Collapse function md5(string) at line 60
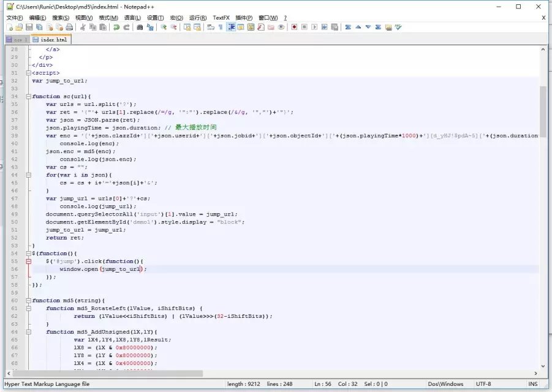 (x=29, y=301)
